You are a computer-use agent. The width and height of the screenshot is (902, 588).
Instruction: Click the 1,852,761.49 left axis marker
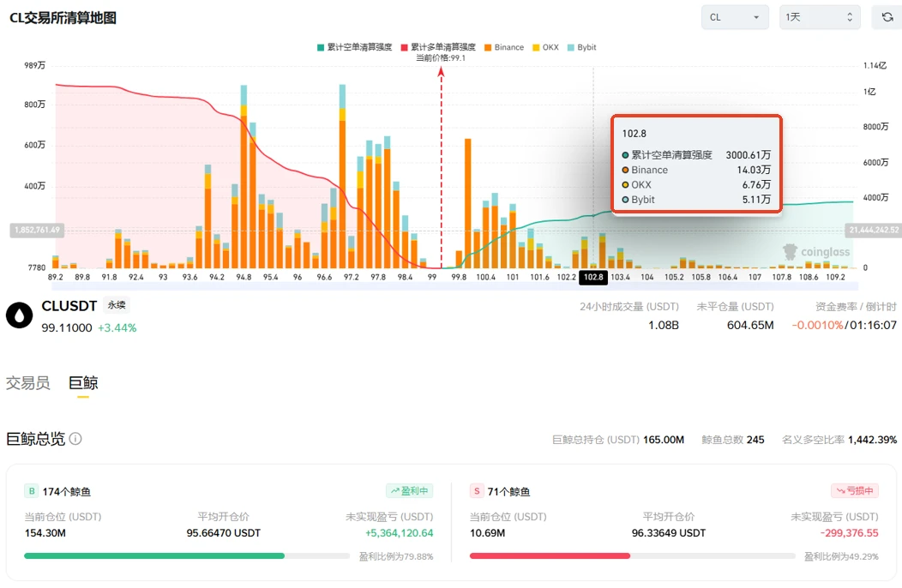tap(38, 230)
